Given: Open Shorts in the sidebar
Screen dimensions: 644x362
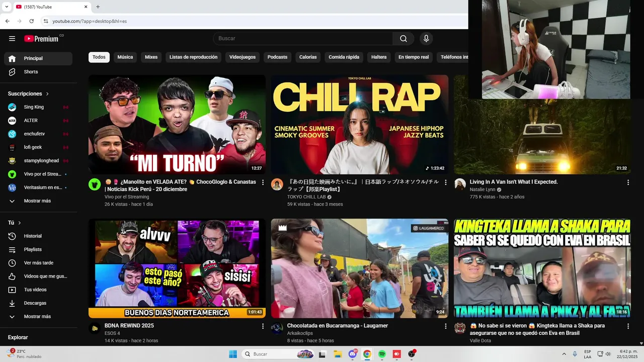Looking at the screenshot, I should (38, 72).
